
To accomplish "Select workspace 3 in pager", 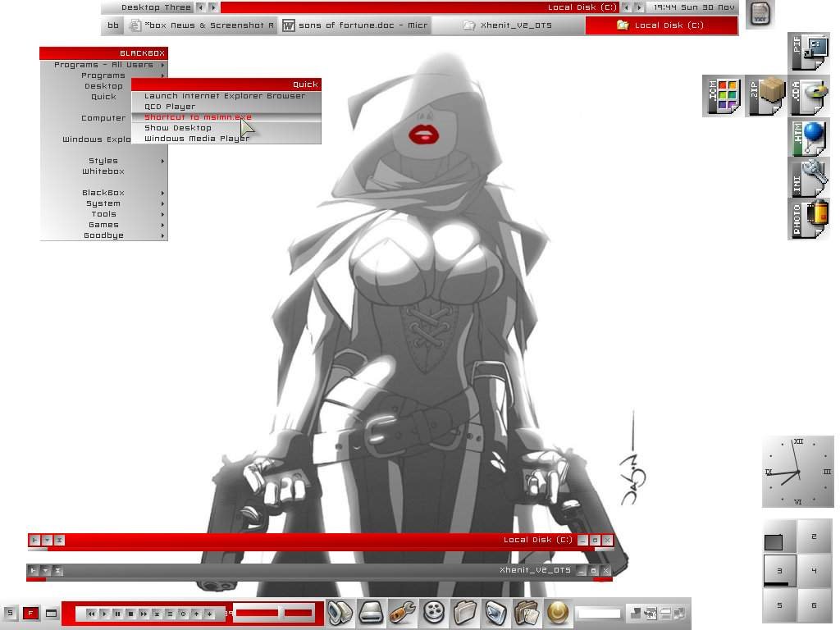I will [x=779, y=571].
